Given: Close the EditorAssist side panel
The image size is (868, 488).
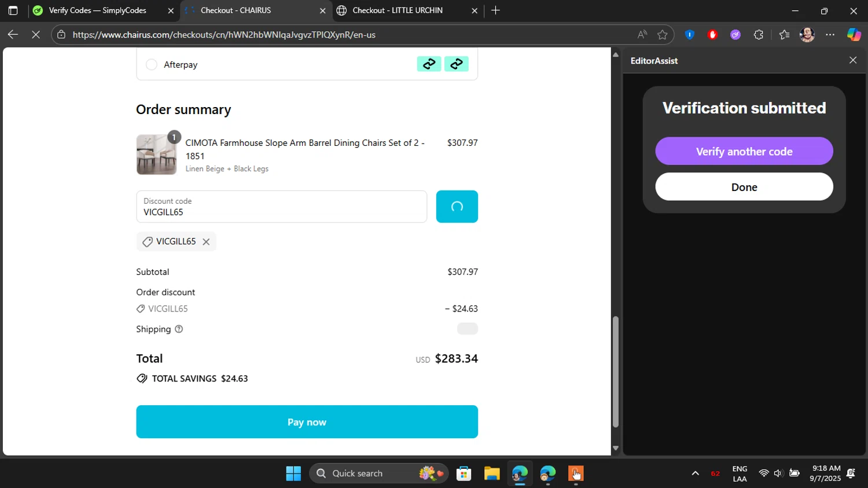Looking at the screenshot, I should click(x=853, y=60).
